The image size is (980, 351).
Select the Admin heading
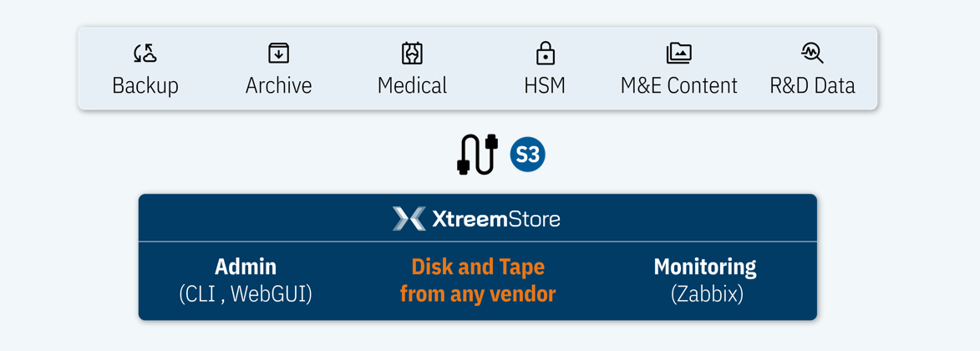click(x=246, y=267)
